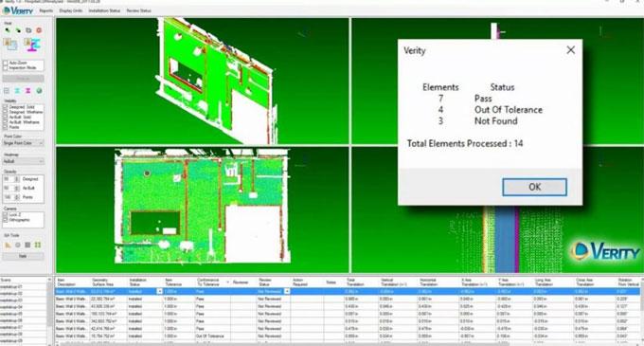Toggle Designed: Solid visibility
This screenshot has width=644, height=346.
[x=6, y=107]
